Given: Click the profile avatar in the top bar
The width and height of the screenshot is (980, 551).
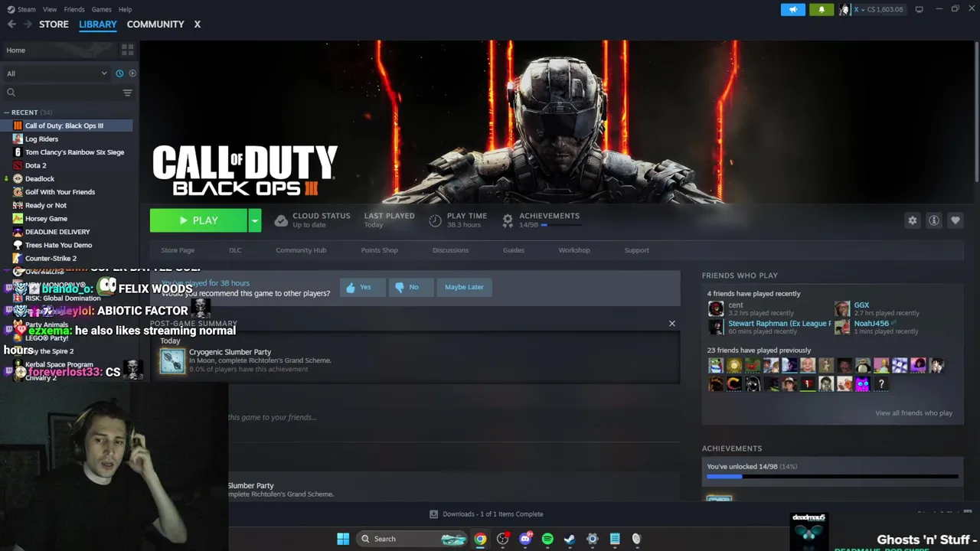Looking at the screenshot, I should [844, 9].
